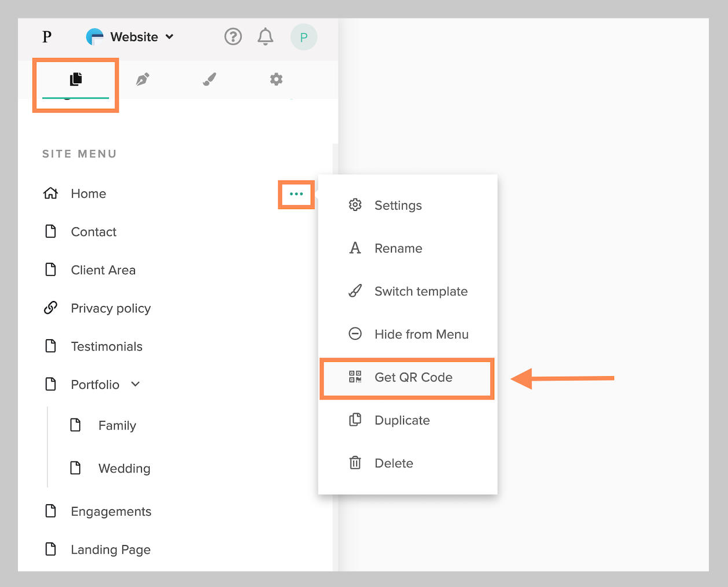Choose Settings in the context menu

[x=398, y=206]
